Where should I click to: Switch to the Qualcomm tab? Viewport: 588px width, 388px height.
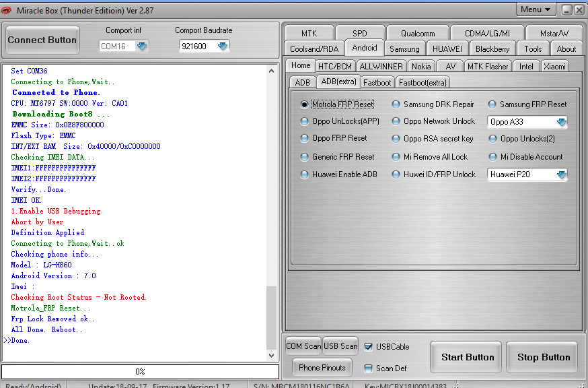[418, 34]
